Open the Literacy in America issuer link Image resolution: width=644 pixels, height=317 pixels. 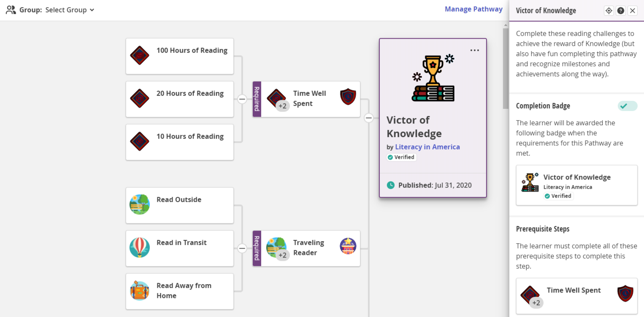(x=427, y=147)
